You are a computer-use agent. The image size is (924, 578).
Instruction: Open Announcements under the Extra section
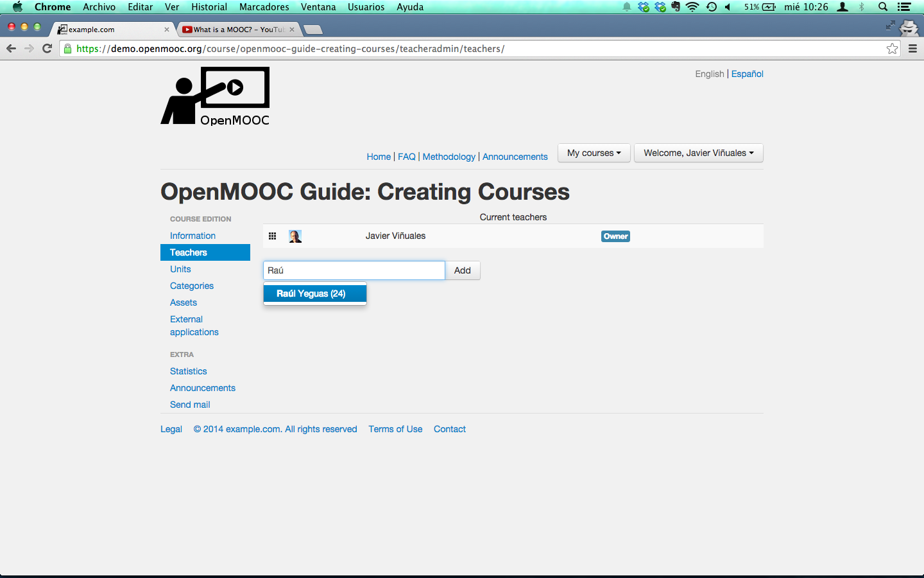203,388
